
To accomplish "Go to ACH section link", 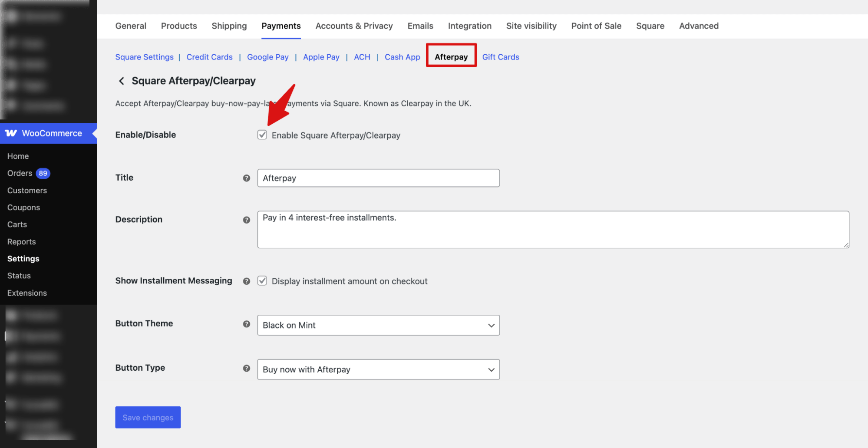I will 362,57.
